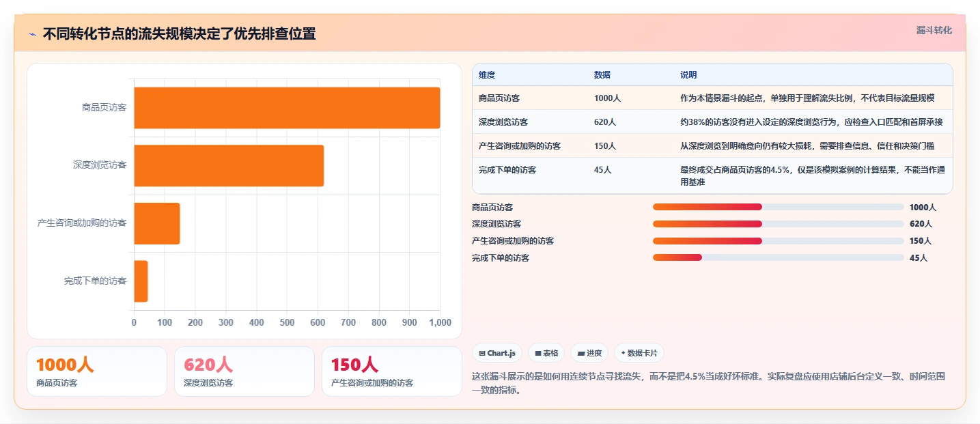The height and width of the screenshot is (424, 980).
Task: Open the 150人 产生咨询或加购 data card
Action: pos(392,371)
